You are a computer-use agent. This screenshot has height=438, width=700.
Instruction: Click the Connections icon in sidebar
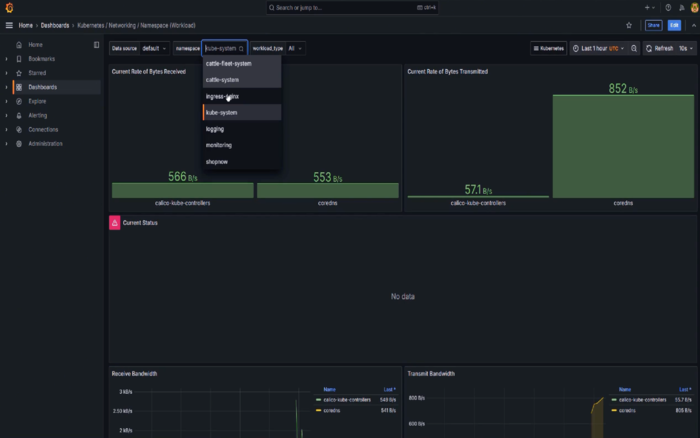(19, 129)
